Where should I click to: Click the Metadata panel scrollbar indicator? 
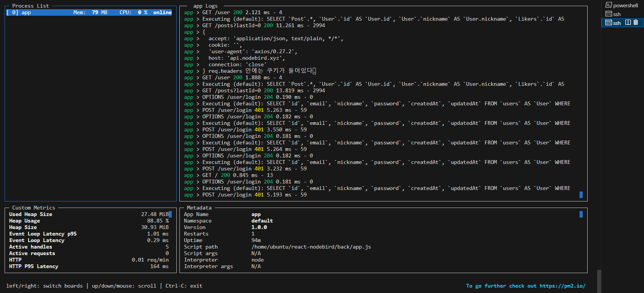click(581, 214)
